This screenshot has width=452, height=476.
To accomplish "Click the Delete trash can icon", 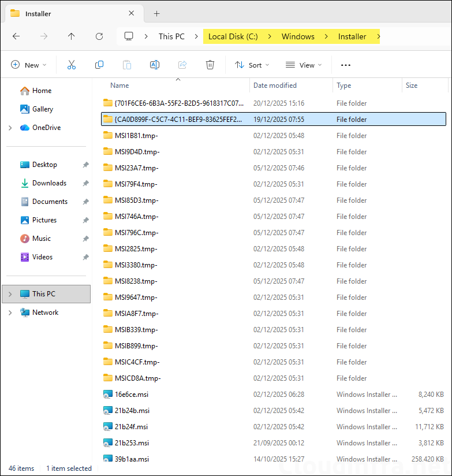I will coord(211,65).
